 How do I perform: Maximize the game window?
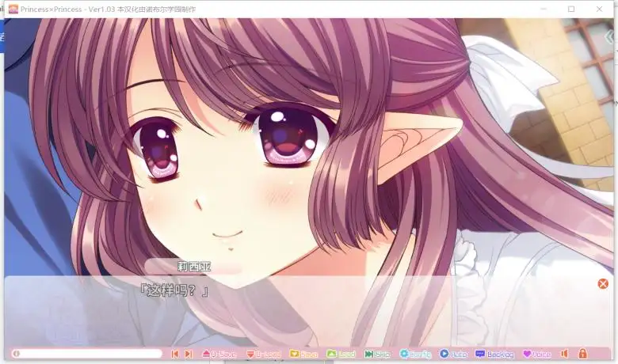point(571,9)
